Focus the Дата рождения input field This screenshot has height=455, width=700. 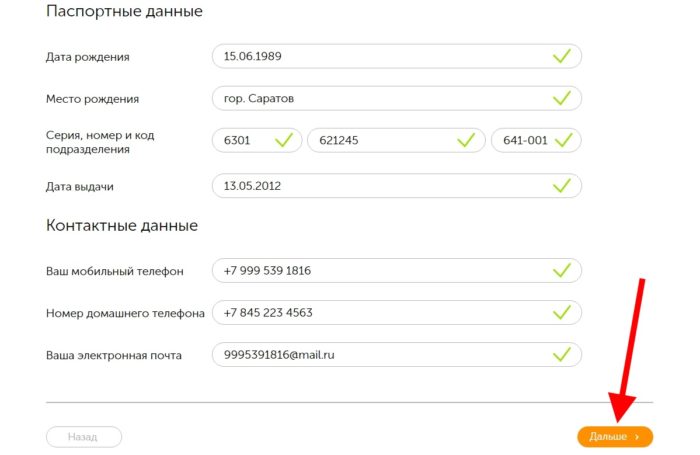380,57
